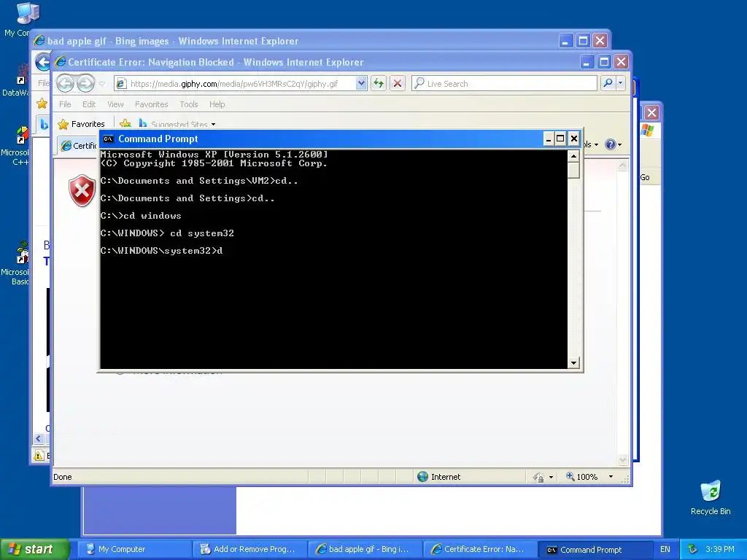The width and height of the screenshot is (747, 560).
Task: Expand the Help icon dropdown arrow
Action: (620, 145)
